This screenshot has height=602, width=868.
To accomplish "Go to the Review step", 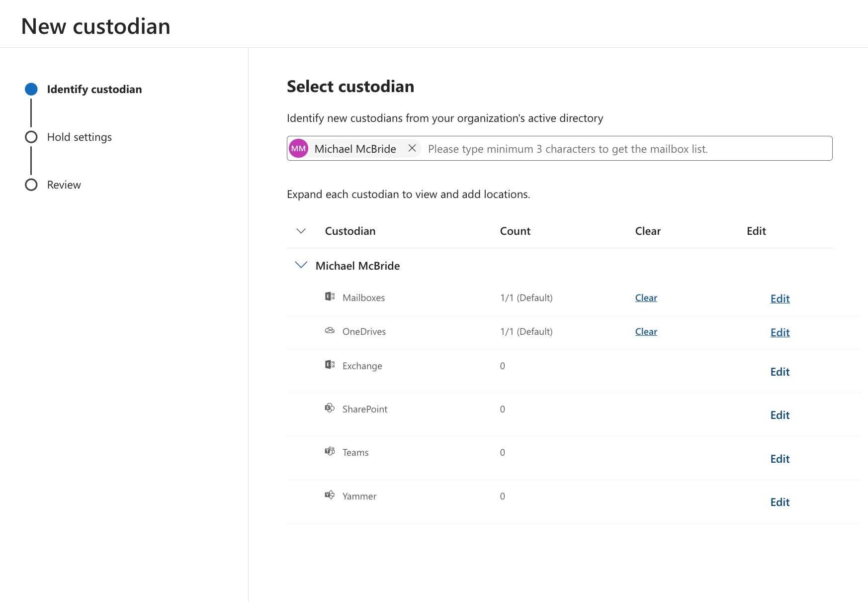I will tap(64, 185).
